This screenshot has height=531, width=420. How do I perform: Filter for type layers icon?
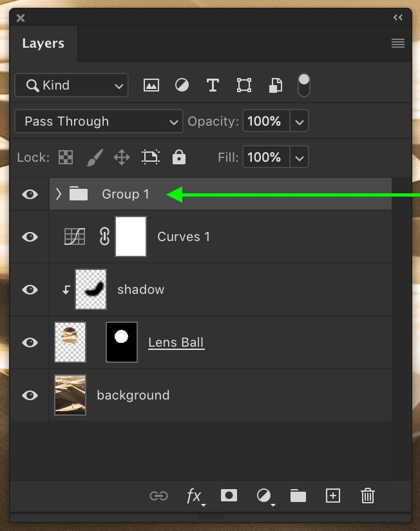click(213, 85)
